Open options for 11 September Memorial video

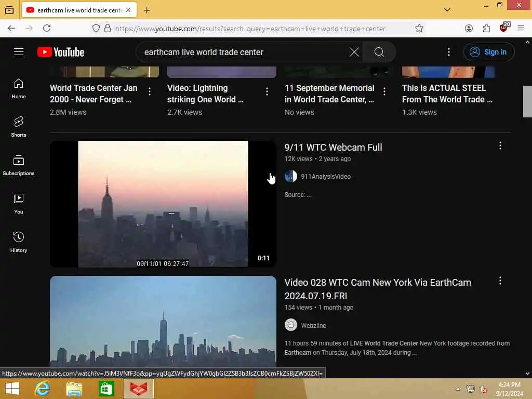point(384,91)
